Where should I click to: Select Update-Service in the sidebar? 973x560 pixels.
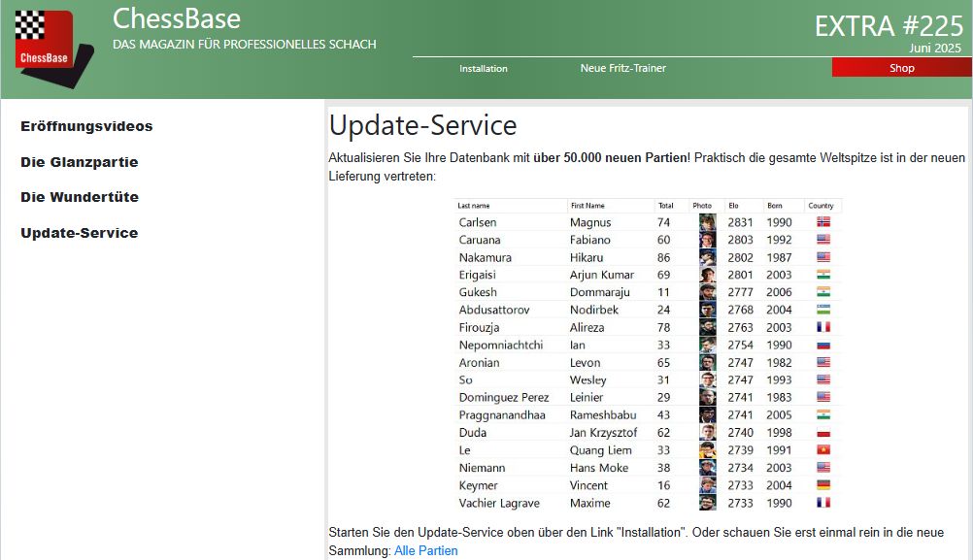tap(79, 233)
